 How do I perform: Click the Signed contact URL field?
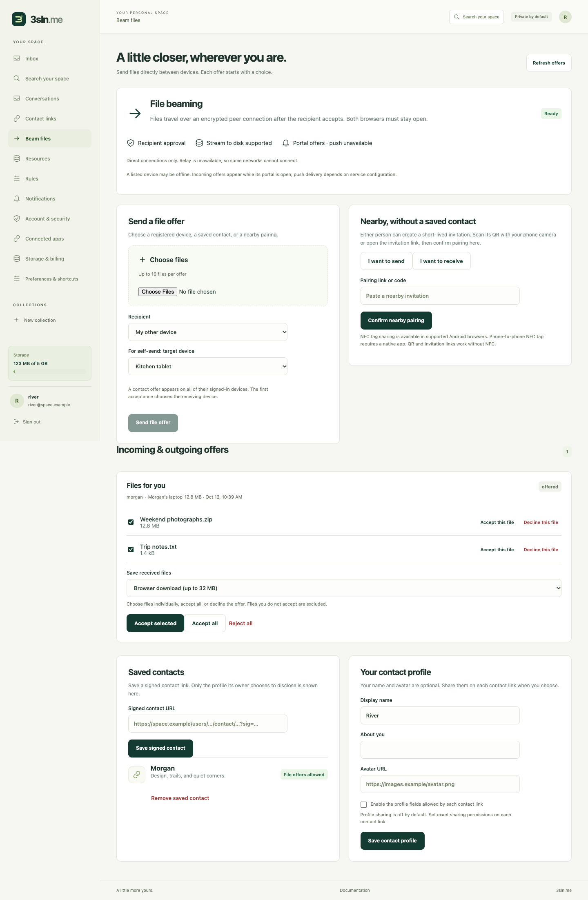208,724
